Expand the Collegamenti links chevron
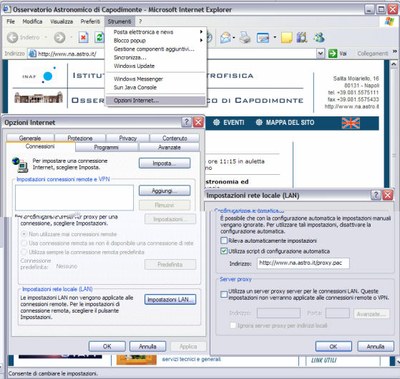The image size is (400, 379). [395, 52]
